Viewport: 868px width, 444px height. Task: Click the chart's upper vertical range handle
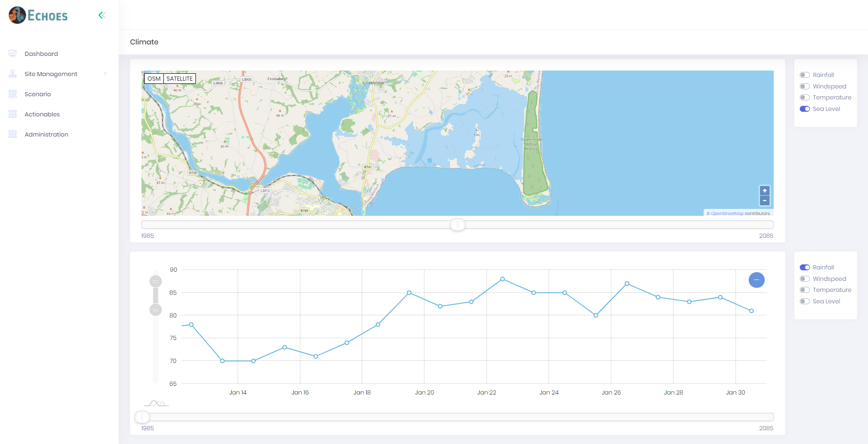pos(156,281)
